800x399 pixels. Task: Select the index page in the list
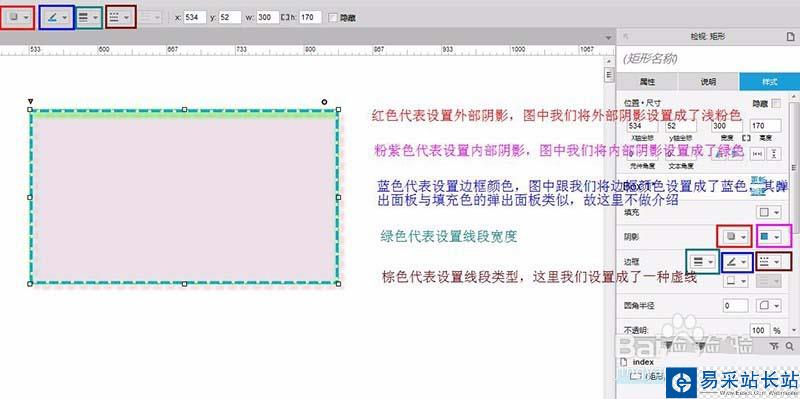pos(644,362)
